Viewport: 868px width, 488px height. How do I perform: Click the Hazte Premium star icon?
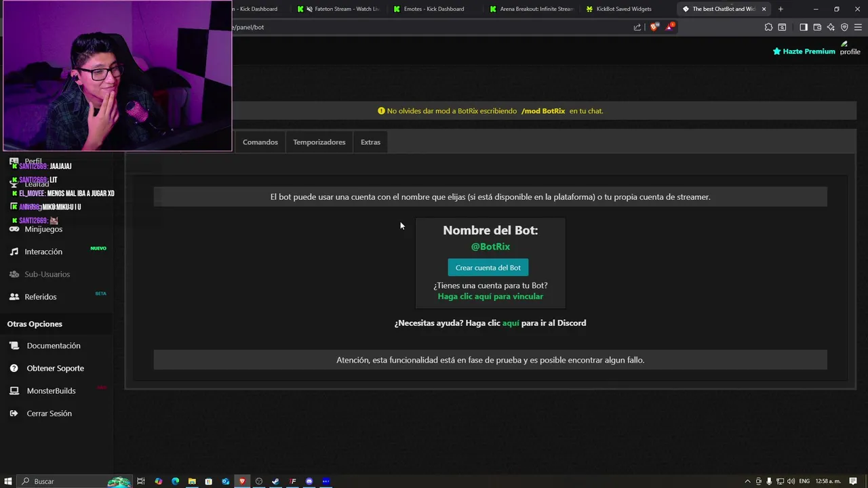777,52
